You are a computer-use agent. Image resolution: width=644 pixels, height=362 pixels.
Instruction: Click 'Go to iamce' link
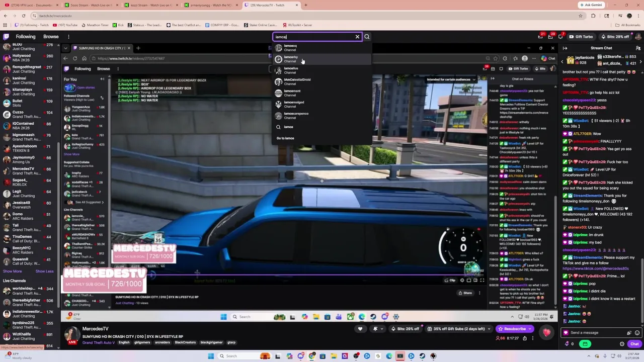(285, 138)
